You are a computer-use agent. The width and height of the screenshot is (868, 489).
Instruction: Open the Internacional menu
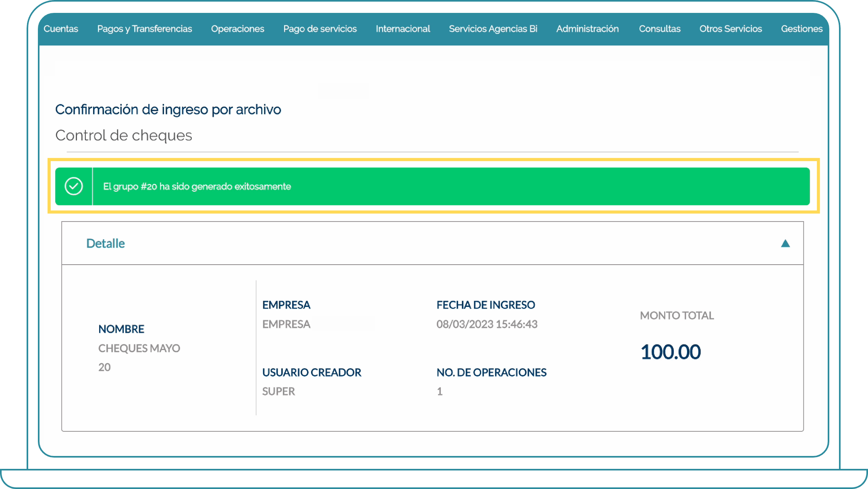403,29
